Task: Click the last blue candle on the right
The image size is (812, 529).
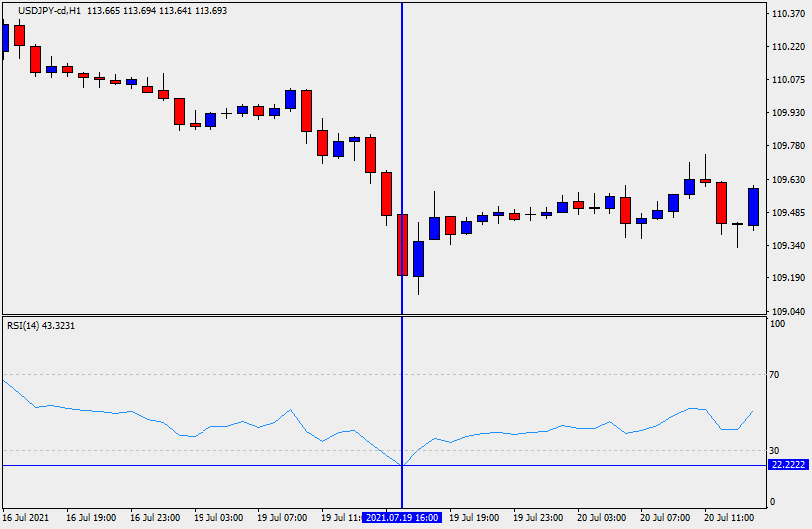Action: [x=753, y=206]
